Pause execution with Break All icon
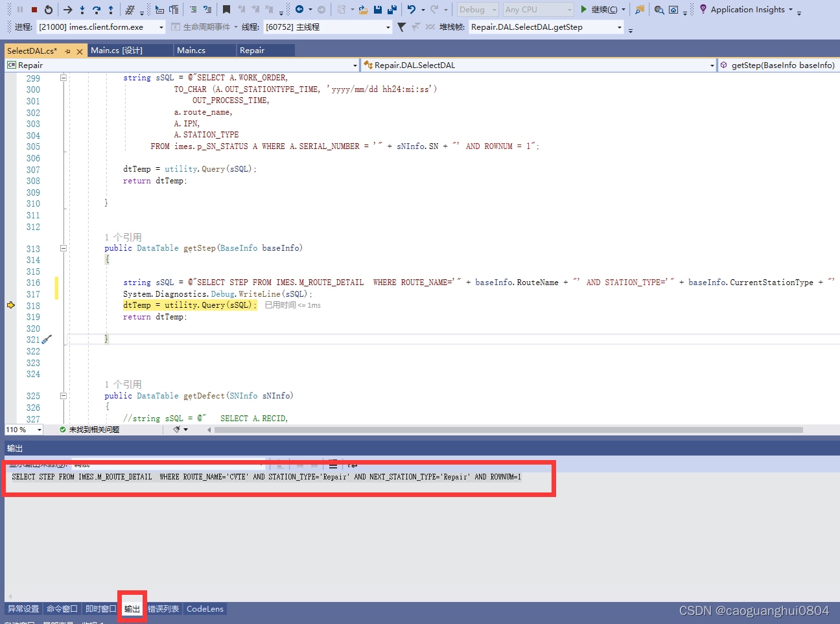Image resolution: width=840 pixels, height=624 pixels. coord(20,10)
